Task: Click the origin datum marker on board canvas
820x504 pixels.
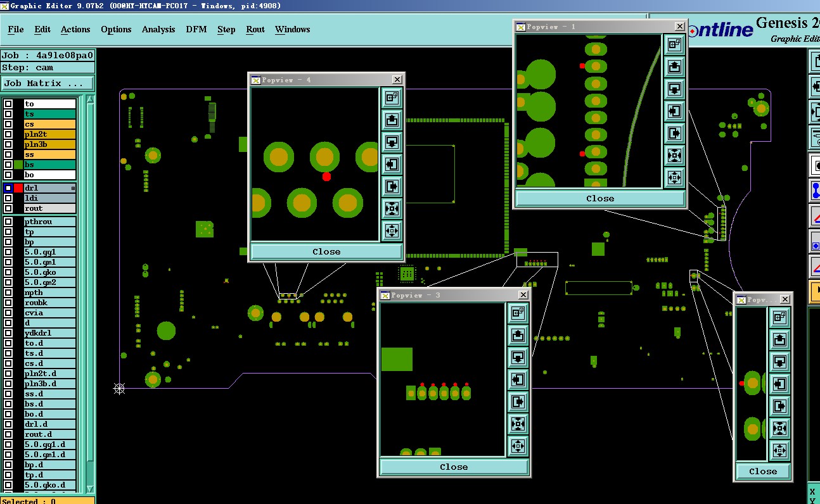Action: [119, 388]
